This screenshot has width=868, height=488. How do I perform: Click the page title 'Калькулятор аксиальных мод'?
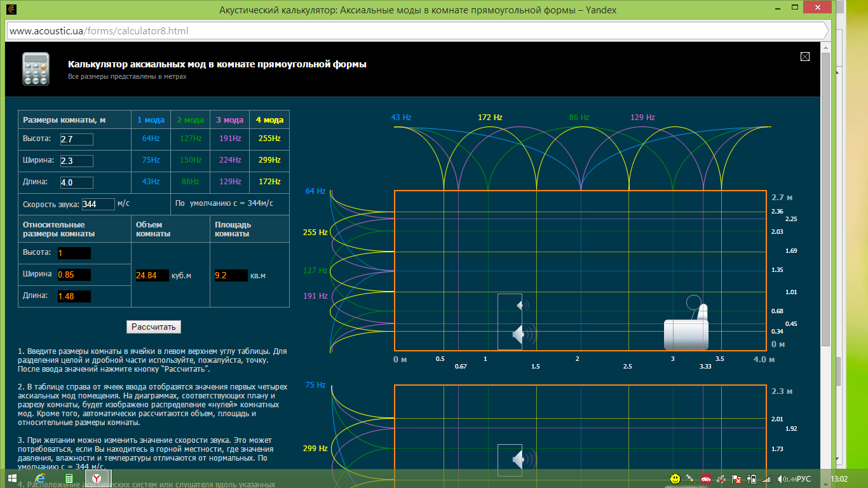(217, 64)
